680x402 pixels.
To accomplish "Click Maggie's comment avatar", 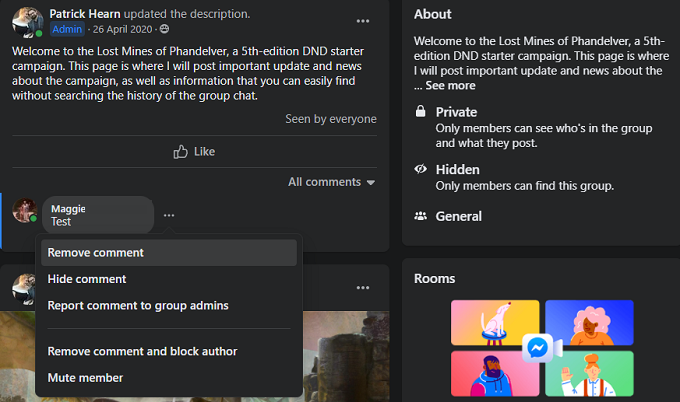I will (25, 211).
